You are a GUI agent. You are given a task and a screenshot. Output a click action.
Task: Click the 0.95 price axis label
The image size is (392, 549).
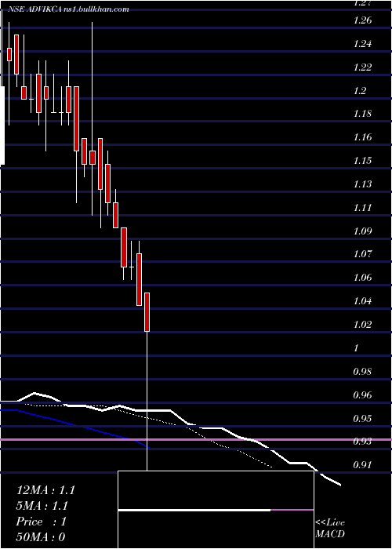click(x=362, y=418)
